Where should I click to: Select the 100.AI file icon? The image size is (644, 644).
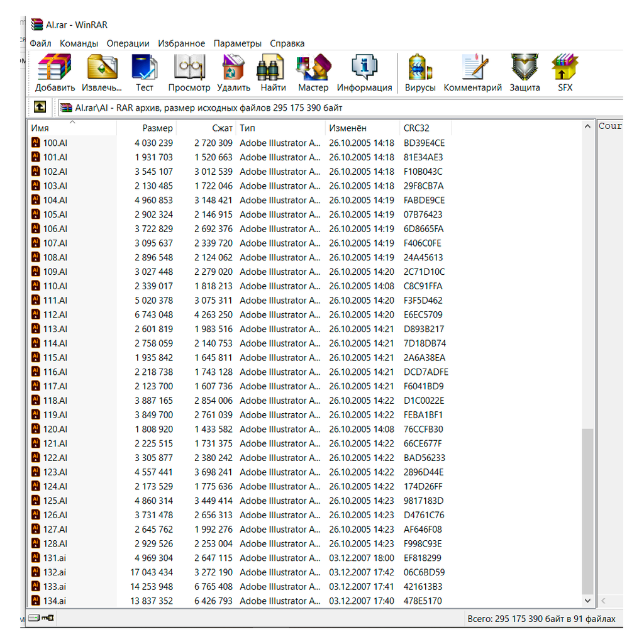pos(36,143)
